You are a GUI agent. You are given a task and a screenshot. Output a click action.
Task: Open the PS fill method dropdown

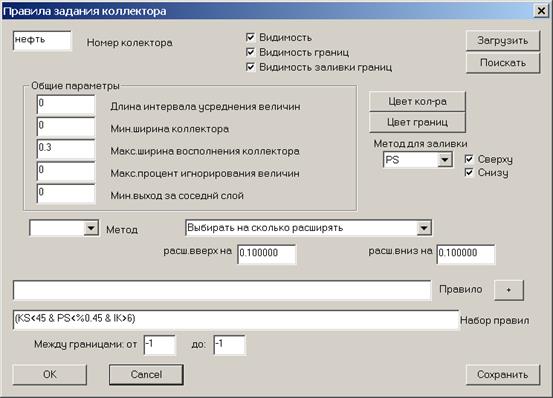coord(445,160)
